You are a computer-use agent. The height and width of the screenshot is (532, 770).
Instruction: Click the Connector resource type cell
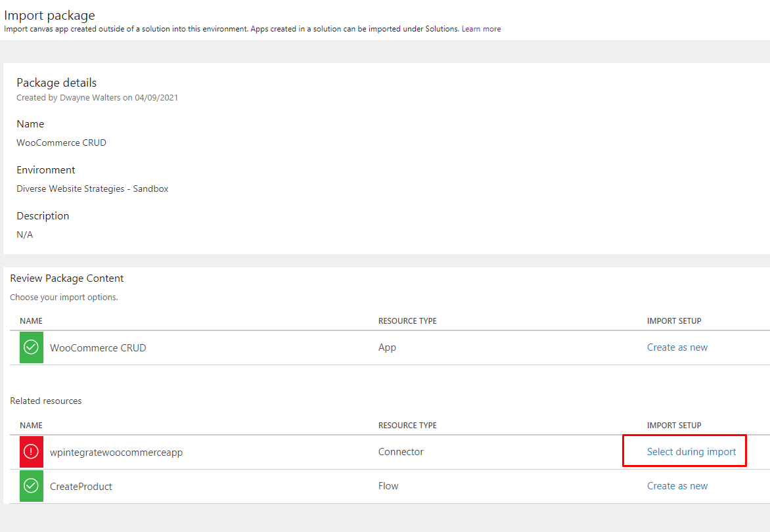[400, 451]
